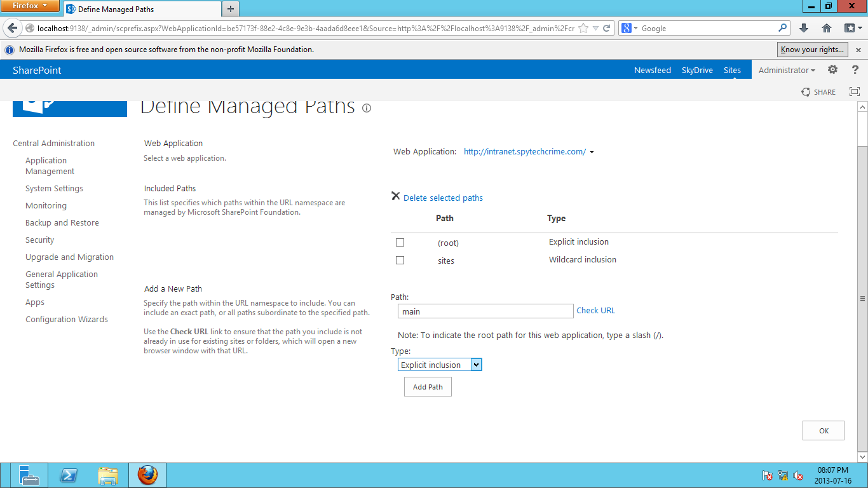Image resolution: width=868 pixels, height=488 pixels.
Task: Check the sites path checkbox
Action: 400,260
